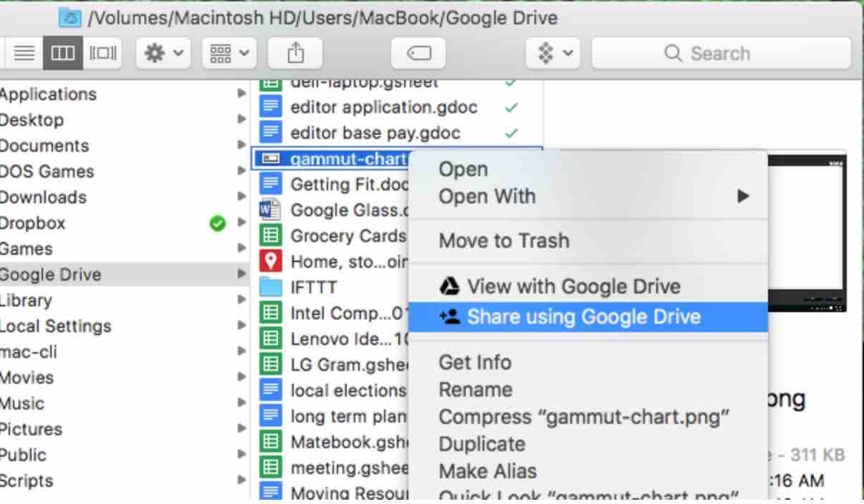Expand arrow next to Movies
This screenshot has width=864, height=504.
241,377
